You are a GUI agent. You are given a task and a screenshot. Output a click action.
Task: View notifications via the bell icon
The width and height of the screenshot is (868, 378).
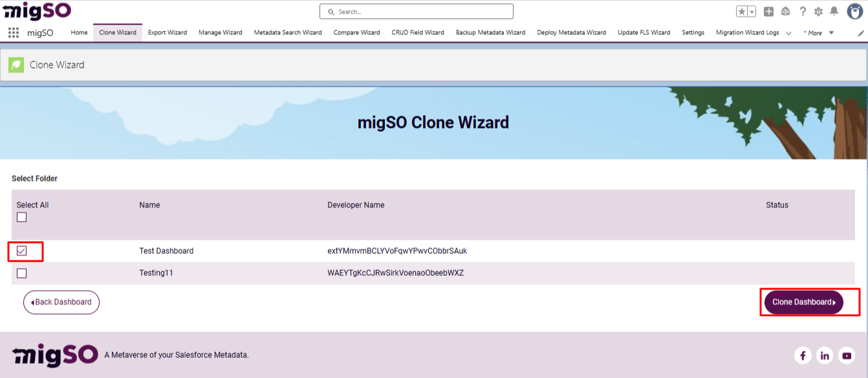834,11
